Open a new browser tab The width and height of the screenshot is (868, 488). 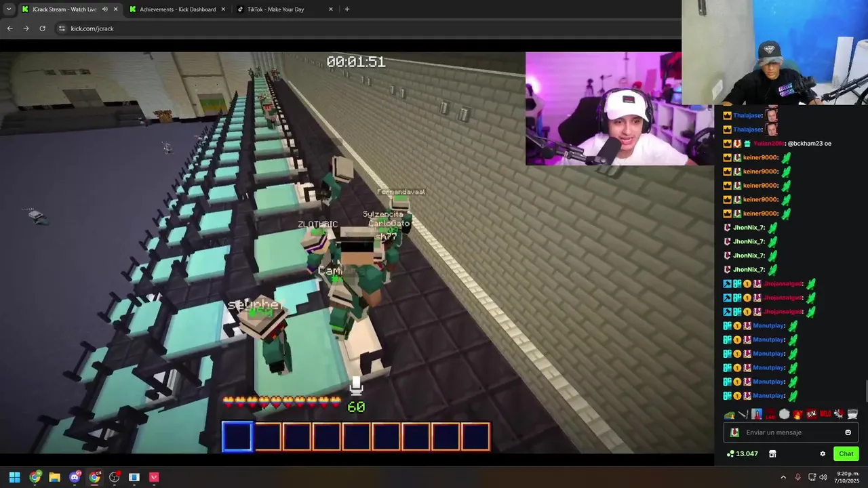click(x=347, y=9)
